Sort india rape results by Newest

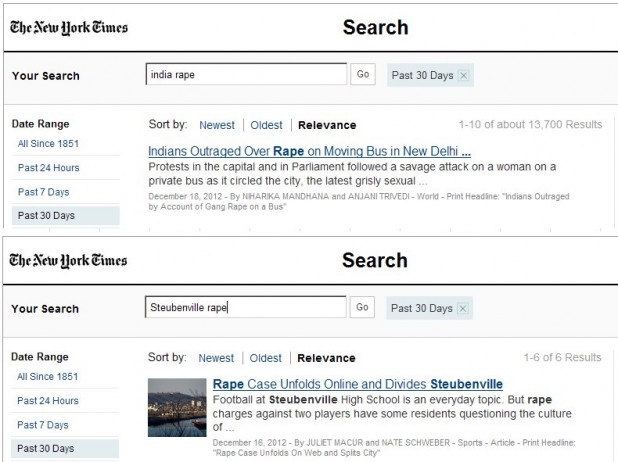click(x=217, y=125)
